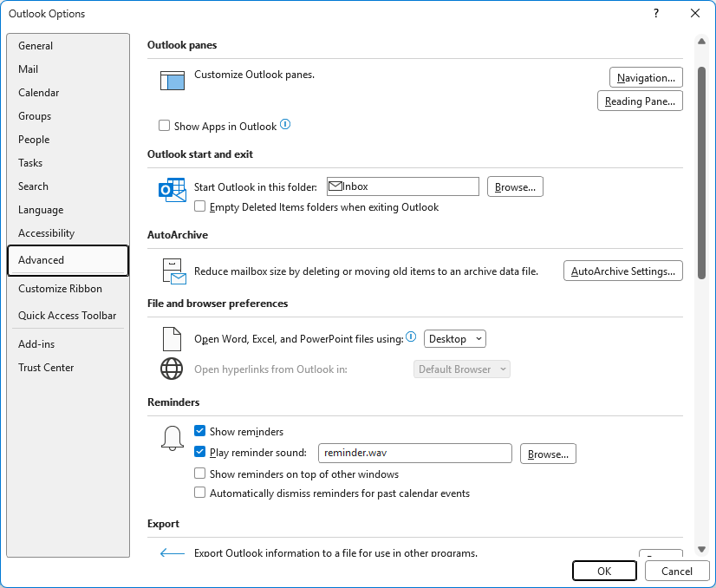Click the Start Outlook folder Inbox field
This screenshot has height=588, width=716.
click(403, 186)
